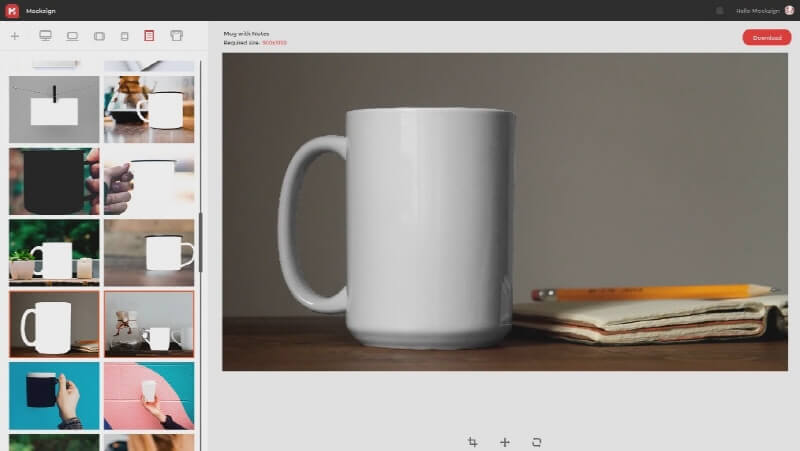800x451 pixels.
Task: Click the add image plus icon below the preview
Action: coord(505,442)
